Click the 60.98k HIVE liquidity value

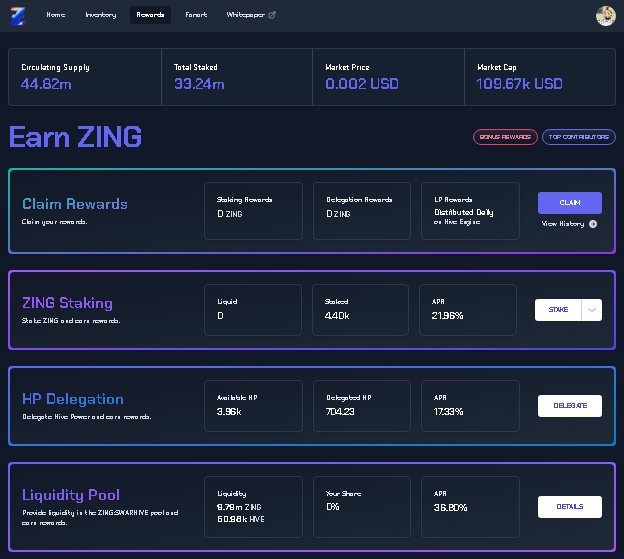click(240, 519)
